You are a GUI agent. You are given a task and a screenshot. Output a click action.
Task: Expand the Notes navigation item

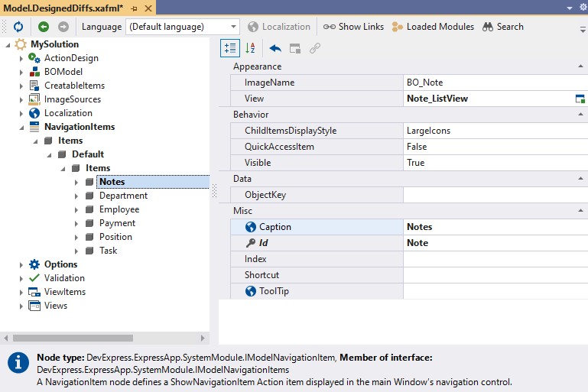[x=76, y=182]
